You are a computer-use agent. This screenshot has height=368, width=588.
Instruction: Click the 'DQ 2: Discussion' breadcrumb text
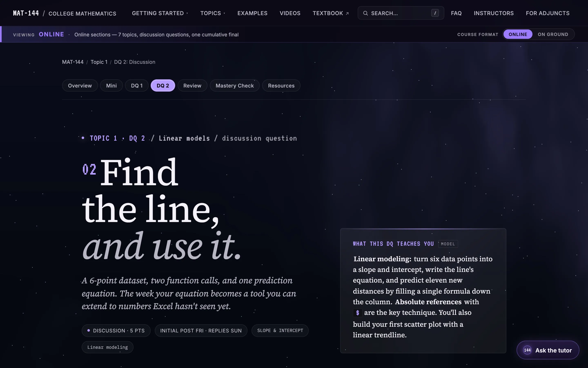tap(135, 62)
